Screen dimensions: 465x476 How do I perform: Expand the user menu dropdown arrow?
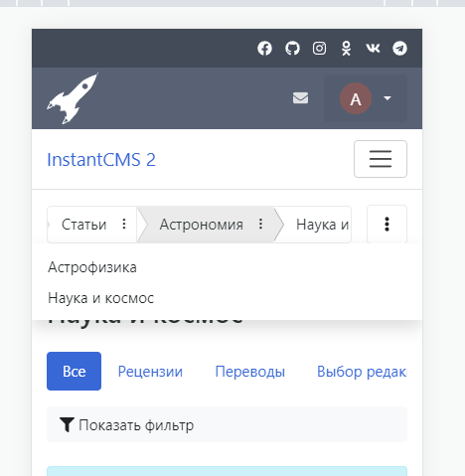pos(387,98)
